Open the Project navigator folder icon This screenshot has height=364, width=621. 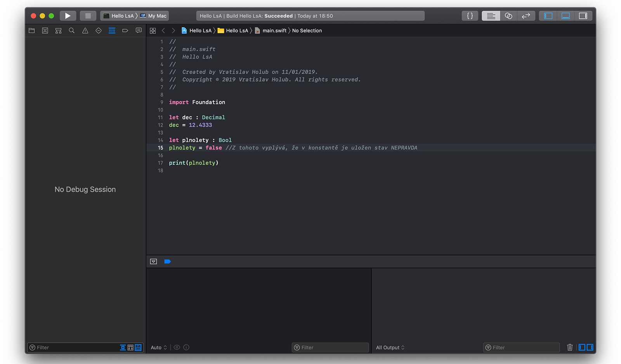click(32, 31)
